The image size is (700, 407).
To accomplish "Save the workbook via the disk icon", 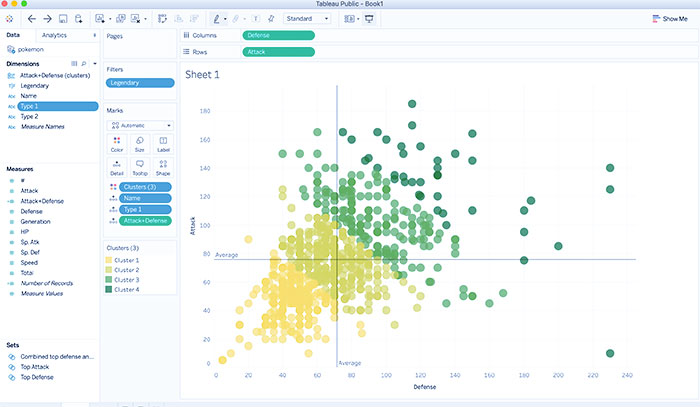I will [x=63, y=19].
